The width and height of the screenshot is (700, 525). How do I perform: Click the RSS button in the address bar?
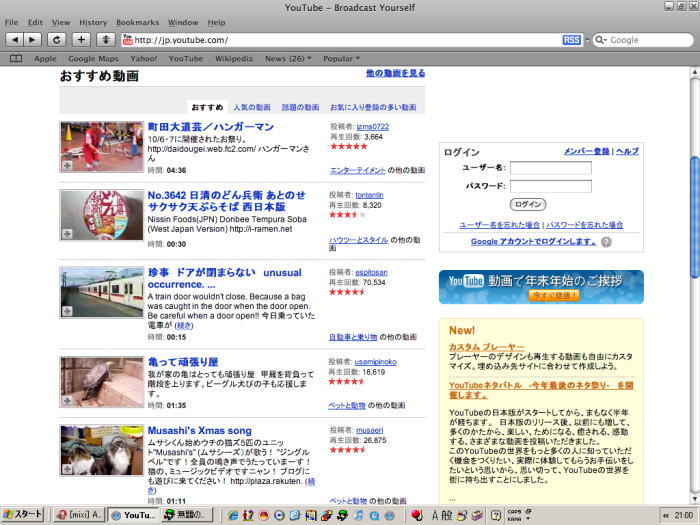[571, 40]
